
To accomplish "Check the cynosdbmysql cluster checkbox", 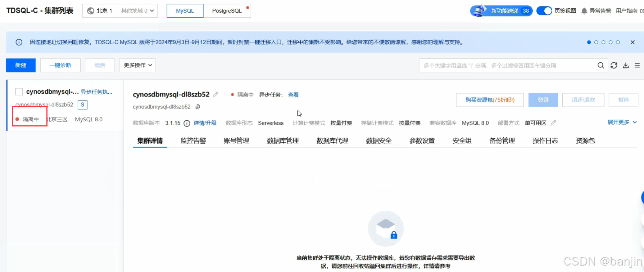I will 19,92.
